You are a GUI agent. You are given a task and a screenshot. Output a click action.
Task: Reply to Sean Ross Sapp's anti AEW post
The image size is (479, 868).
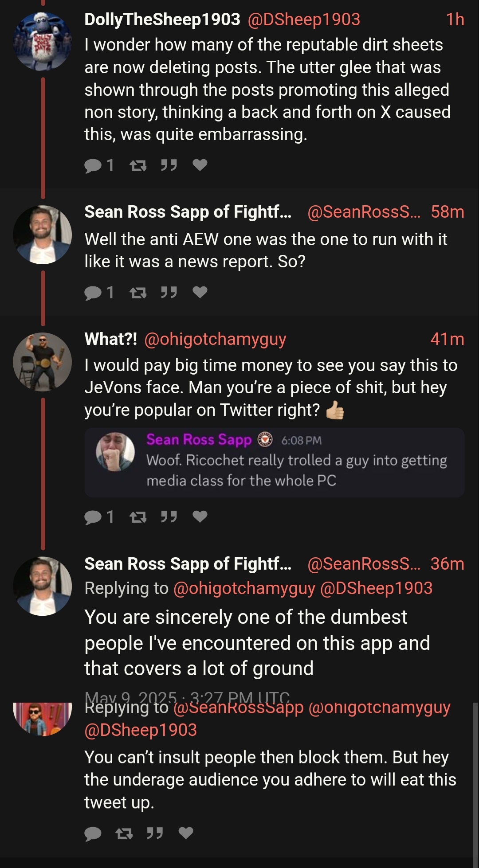tap(93, 293)
